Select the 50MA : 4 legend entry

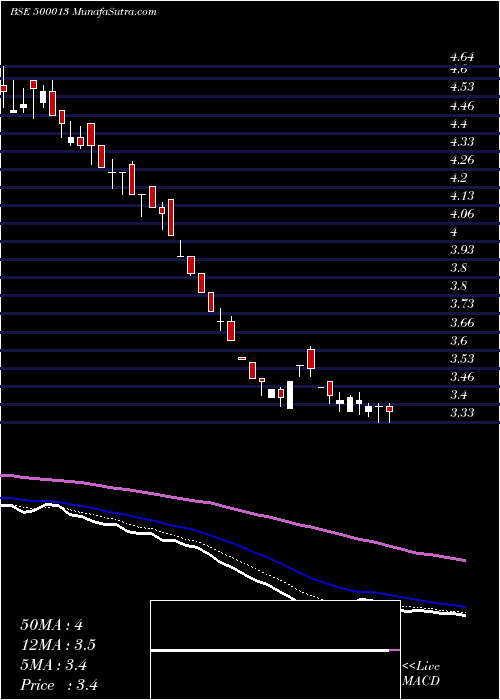coord(51,625)
